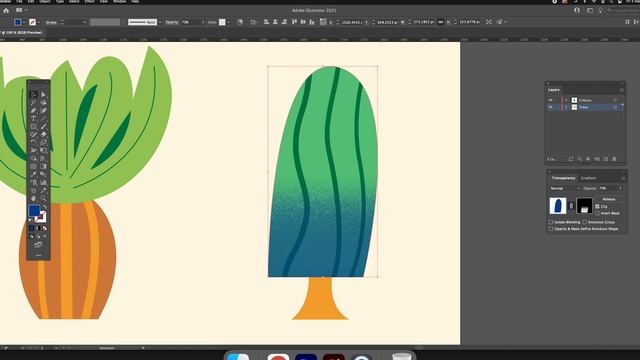
Task: Click Locate Object magnifier in the Layers panel
Action: point(580,159)
